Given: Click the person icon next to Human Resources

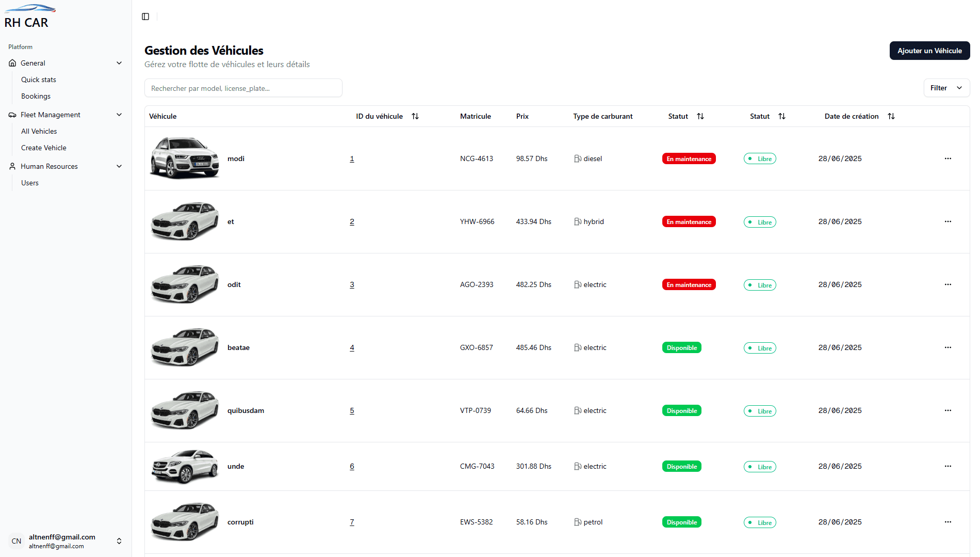Looking at the screenshot, I should click(x=12, y=166).
